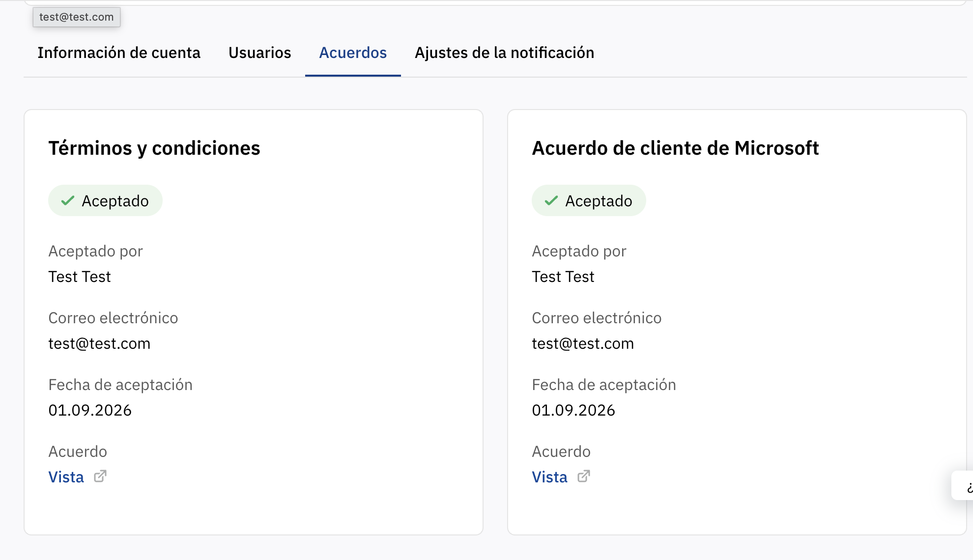Screen dimensions: 973x560
Task: Click Test Test name in Microsoft agreement card
Action: [x=563, y=277]
